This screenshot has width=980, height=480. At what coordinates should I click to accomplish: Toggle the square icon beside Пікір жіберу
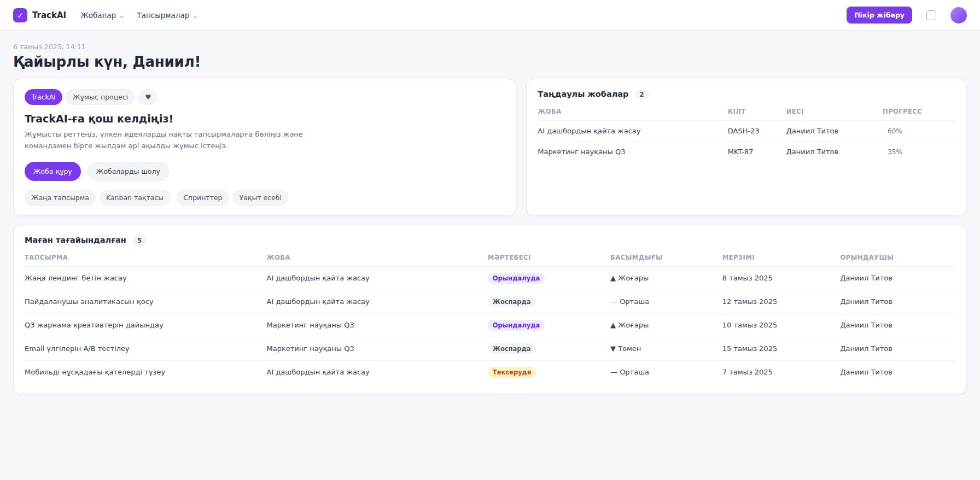tap(931, 15)
